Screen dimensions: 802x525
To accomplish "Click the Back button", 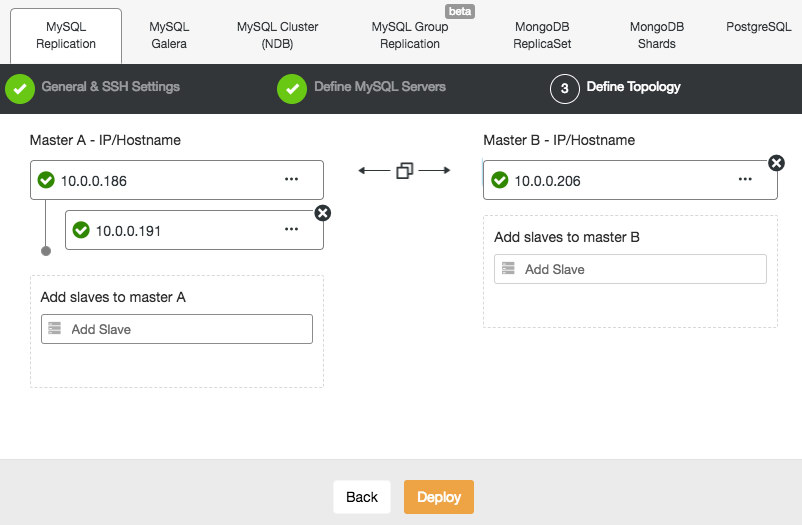I will (362, 497).
